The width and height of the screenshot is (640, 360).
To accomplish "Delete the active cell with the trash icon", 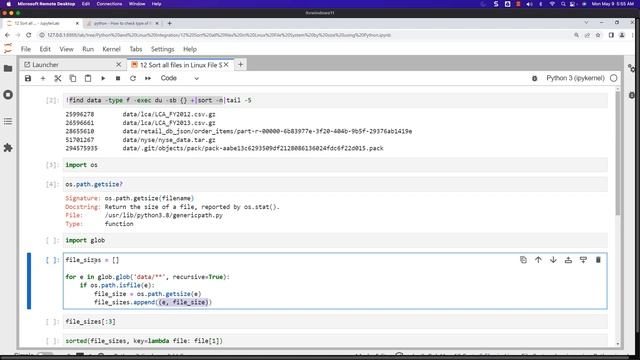I will [x=598, y=260].
